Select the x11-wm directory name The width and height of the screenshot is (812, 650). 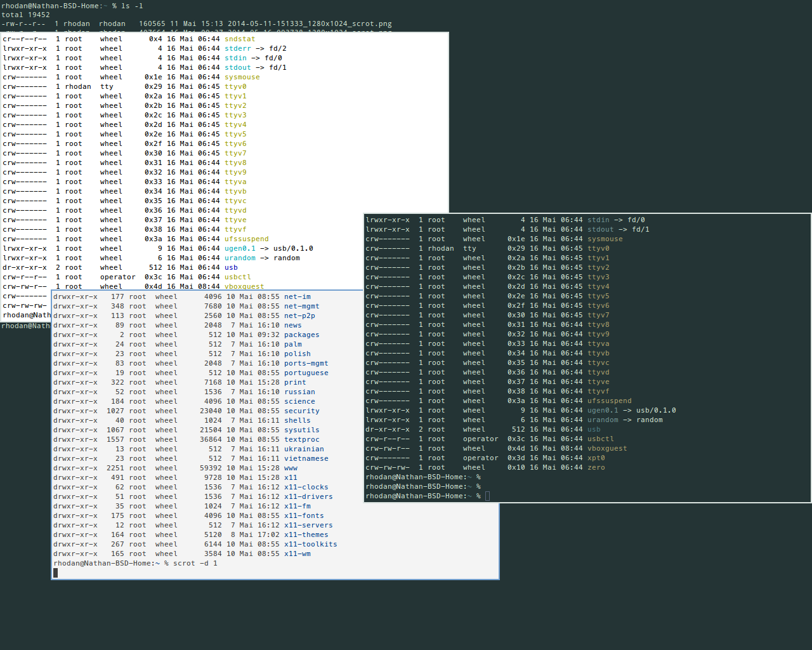click(x=297, y=554)
